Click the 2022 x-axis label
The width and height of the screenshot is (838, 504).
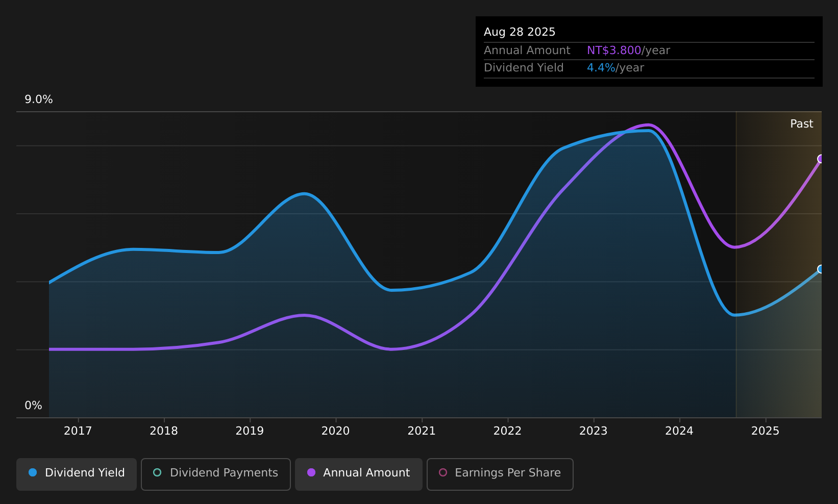click(507, 431)
